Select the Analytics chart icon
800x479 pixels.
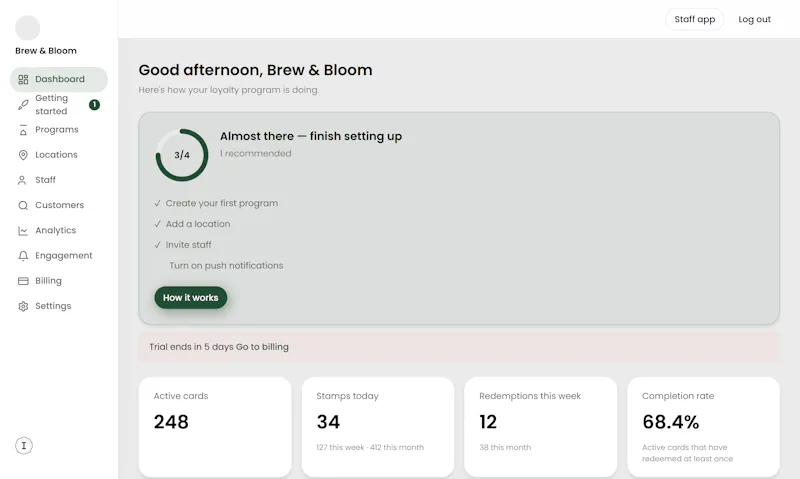23,231
